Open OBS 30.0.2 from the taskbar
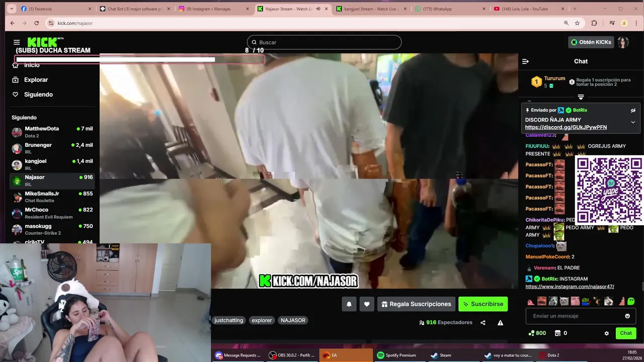The height and width of the screenshot is (362, 644). point(291,355)
